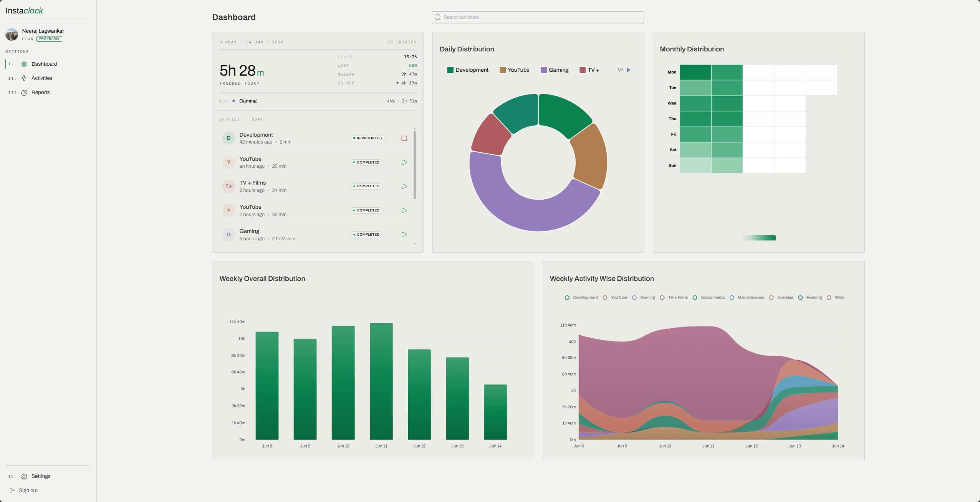Click the Dashboard sidebar icon
This screenshot has height=502, width=980.
pyautogui.click(x=24, y=64)
